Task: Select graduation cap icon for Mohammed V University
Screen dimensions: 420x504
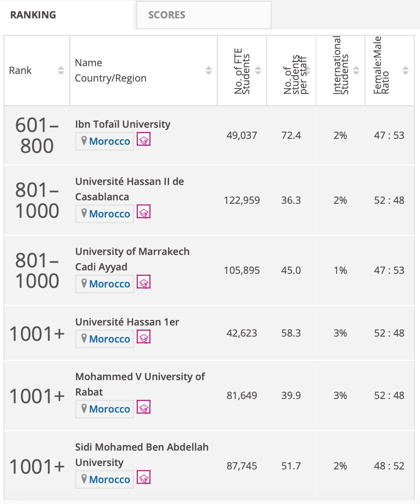Action: [x=143, y=407]
